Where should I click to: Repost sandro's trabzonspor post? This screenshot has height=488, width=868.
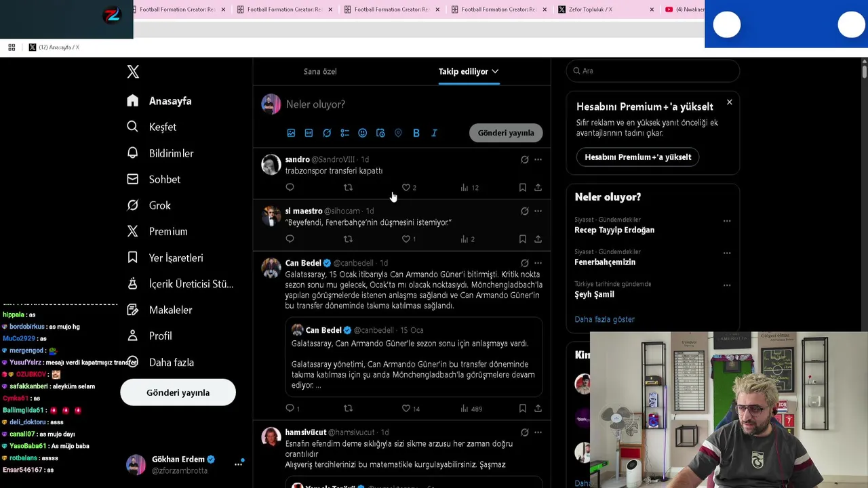pyautogui.click(x=348, y=187)
